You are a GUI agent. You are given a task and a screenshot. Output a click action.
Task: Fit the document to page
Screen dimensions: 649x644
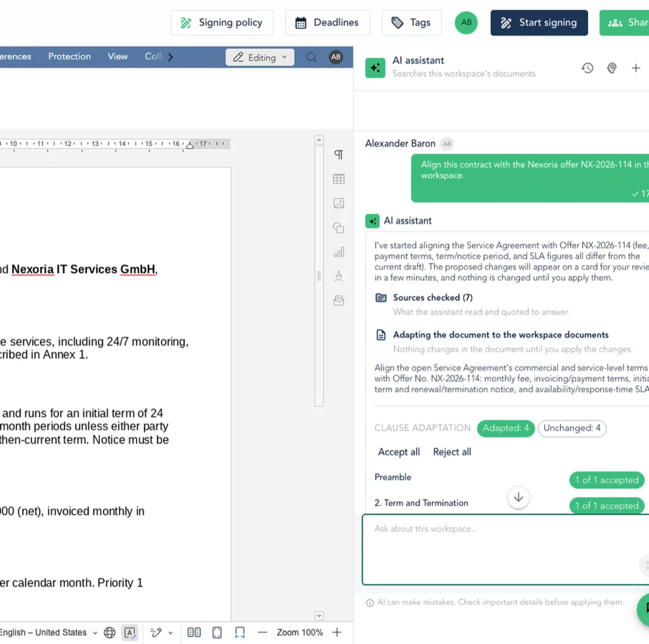[x=217, y=632]
